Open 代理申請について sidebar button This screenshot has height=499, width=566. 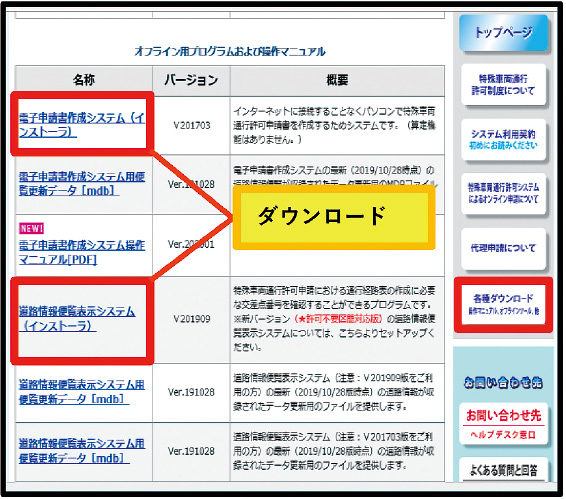[504, 248]
